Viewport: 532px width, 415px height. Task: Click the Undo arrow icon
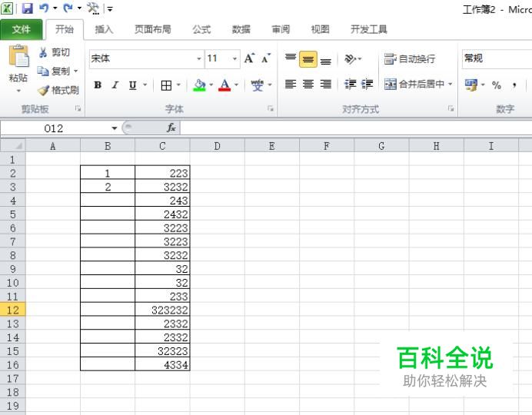(x=43, y=8)
